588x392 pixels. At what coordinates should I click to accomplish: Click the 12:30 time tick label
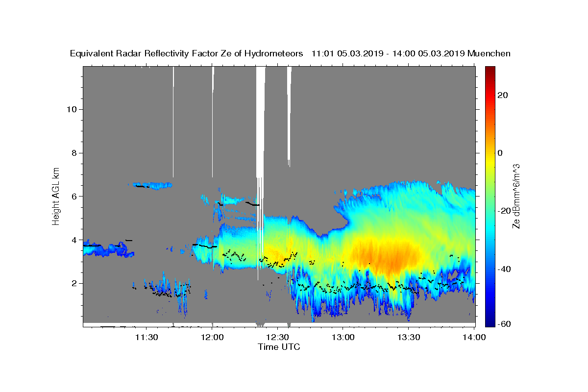point(277,337)
